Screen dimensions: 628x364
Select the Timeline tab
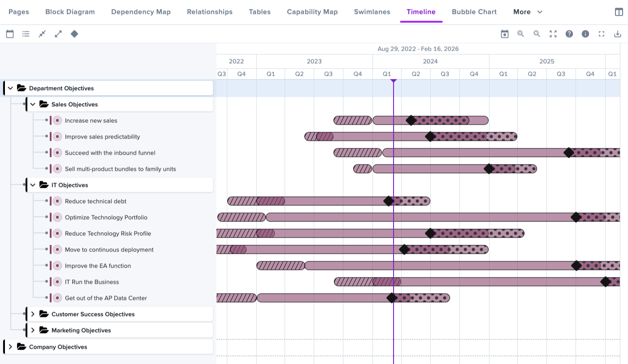tap(421, 12)
